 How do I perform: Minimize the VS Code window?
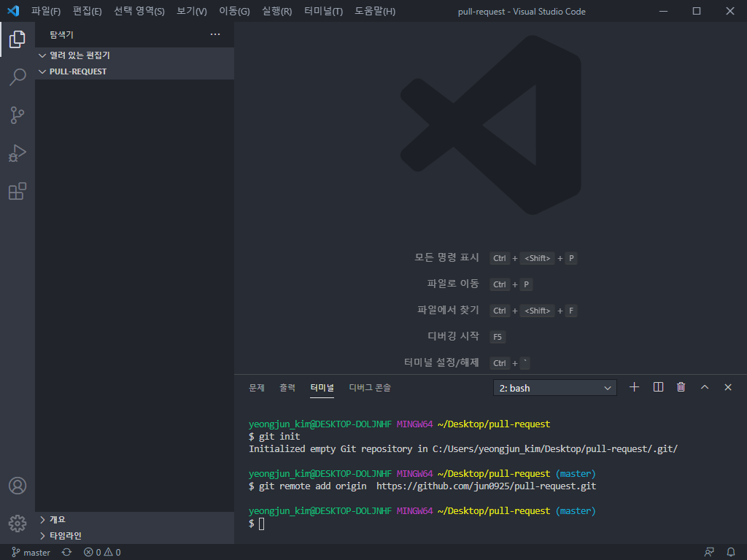(x=663, y=11)
